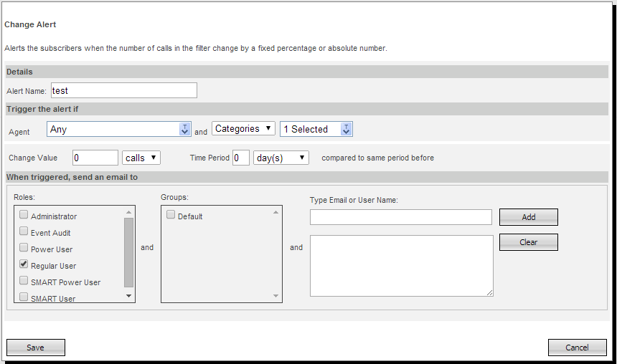This screenshot has height=364, width=617.
Task: Click the Cancel button
Action: coord(577,348)
